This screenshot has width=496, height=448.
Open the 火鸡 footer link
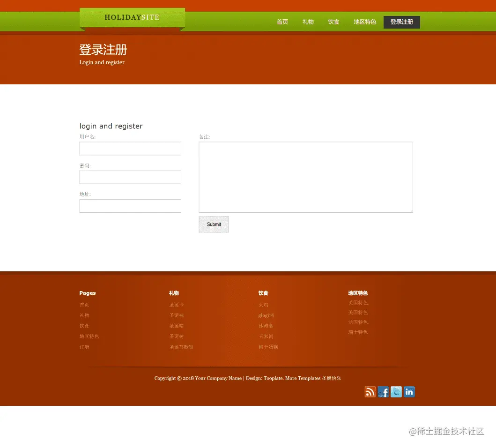263,305
